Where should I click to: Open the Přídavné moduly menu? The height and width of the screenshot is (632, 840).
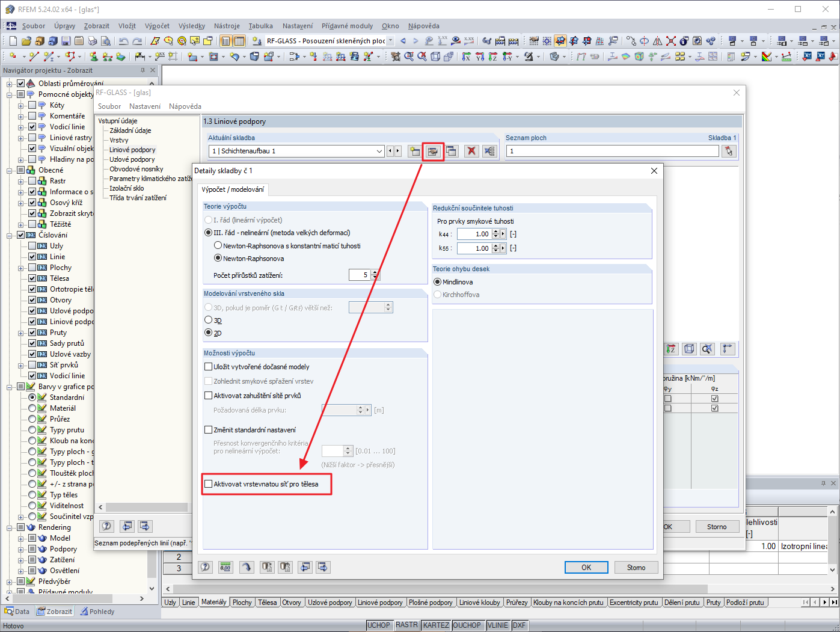[x=347, y=26]
